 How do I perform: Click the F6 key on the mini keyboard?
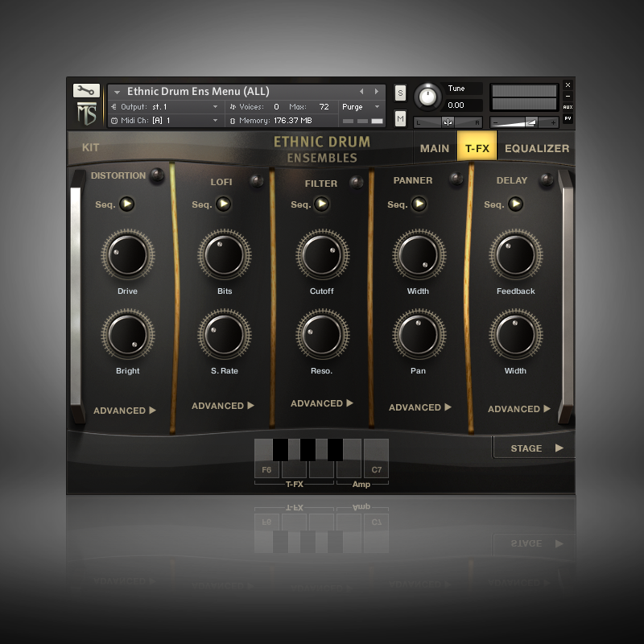click(x=266, y=469)
